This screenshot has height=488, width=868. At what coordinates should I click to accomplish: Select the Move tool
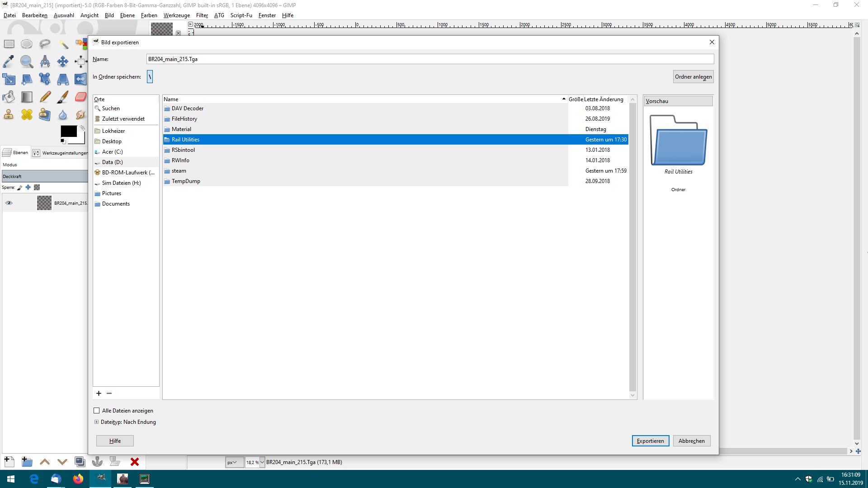tap(62, 61)
